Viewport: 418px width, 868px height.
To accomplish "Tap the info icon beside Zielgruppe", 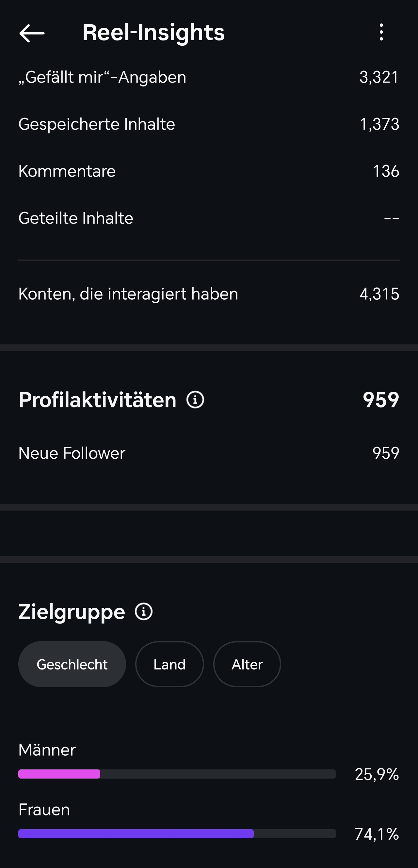I will point(144,611).
